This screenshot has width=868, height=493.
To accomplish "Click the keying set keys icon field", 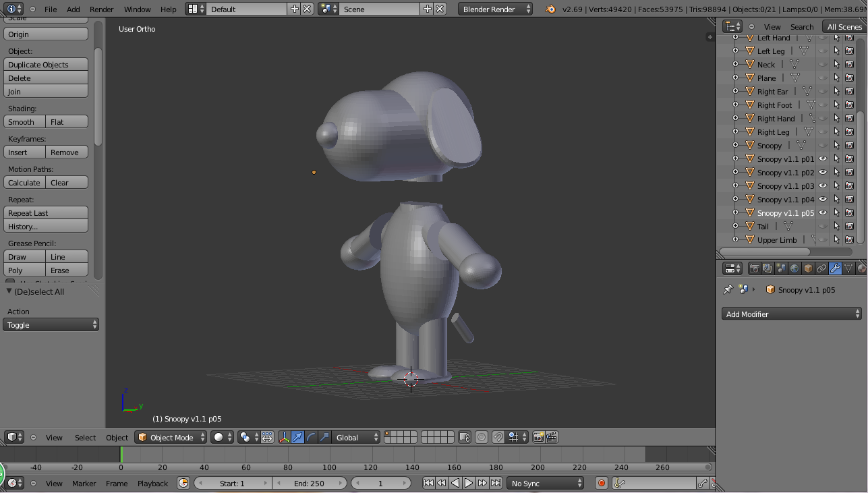I will pos(656,483).
